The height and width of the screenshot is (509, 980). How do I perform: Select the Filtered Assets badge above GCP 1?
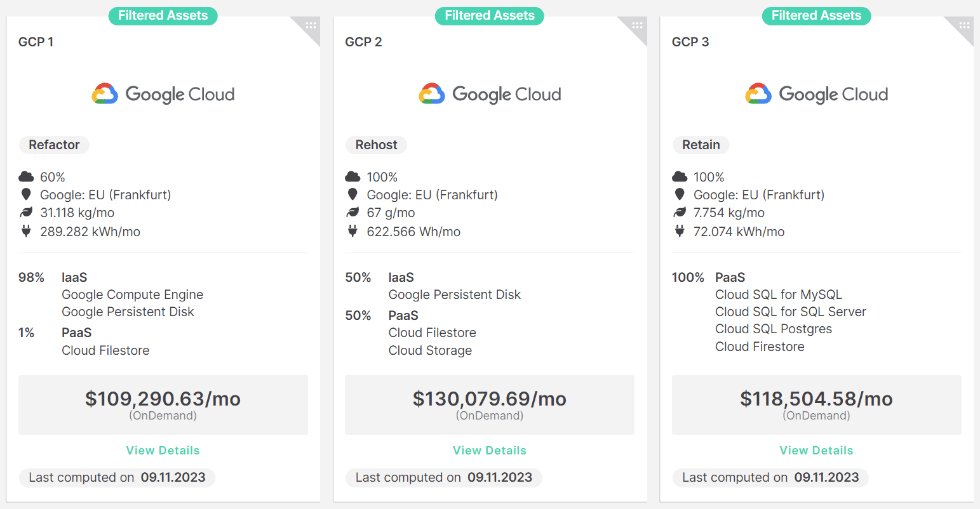[163, 16]
